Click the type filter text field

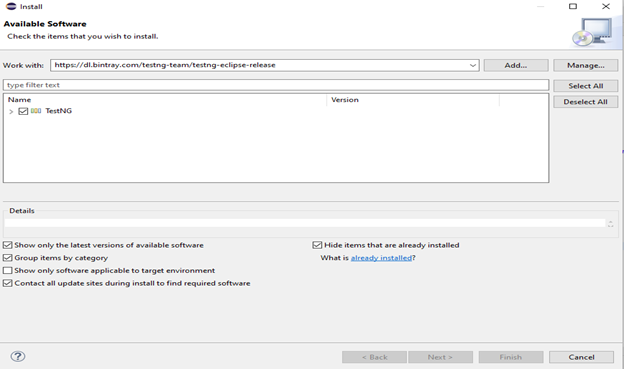pos(276,85)
